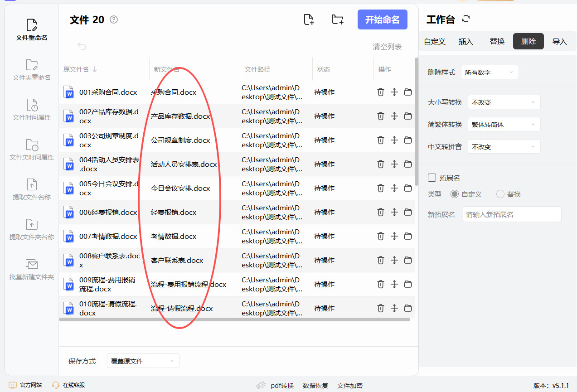
Task: Click the 状态 column header
Action: pos(324,69)
